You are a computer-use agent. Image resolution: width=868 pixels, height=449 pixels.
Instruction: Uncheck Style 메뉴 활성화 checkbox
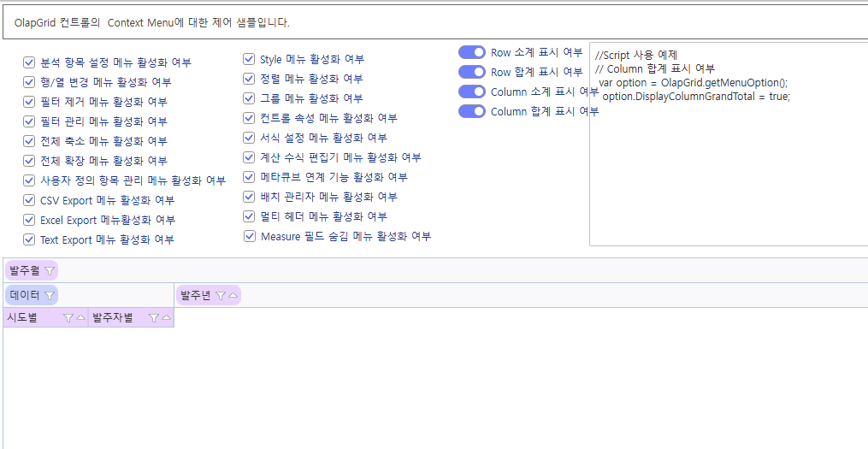(249, 59)
